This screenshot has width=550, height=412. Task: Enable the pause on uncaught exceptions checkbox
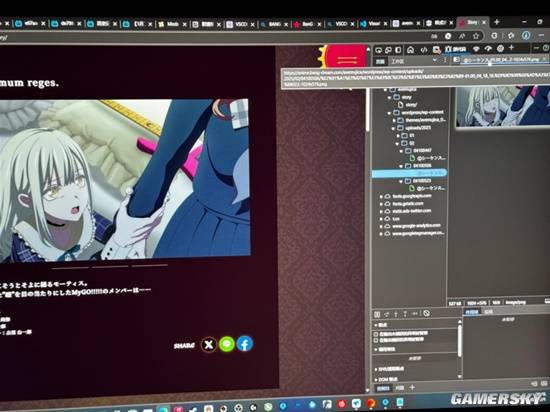point(376,333)
